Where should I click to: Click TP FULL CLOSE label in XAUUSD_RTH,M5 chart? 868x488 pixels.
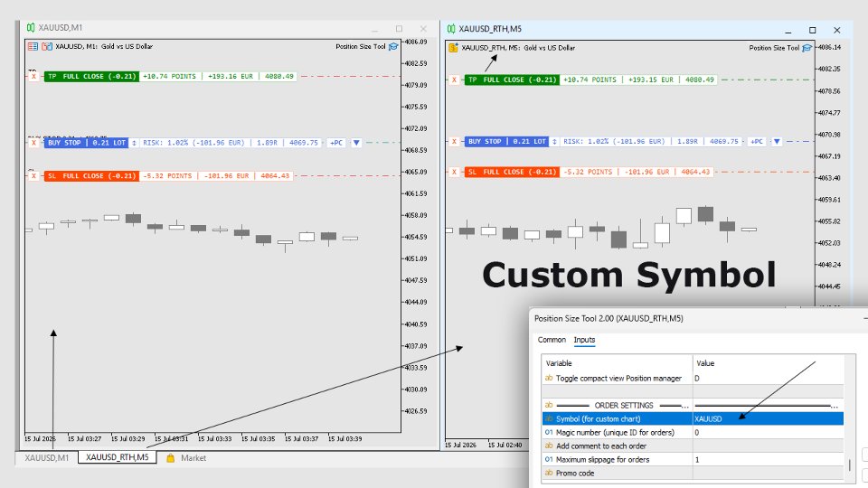[512, 80]
